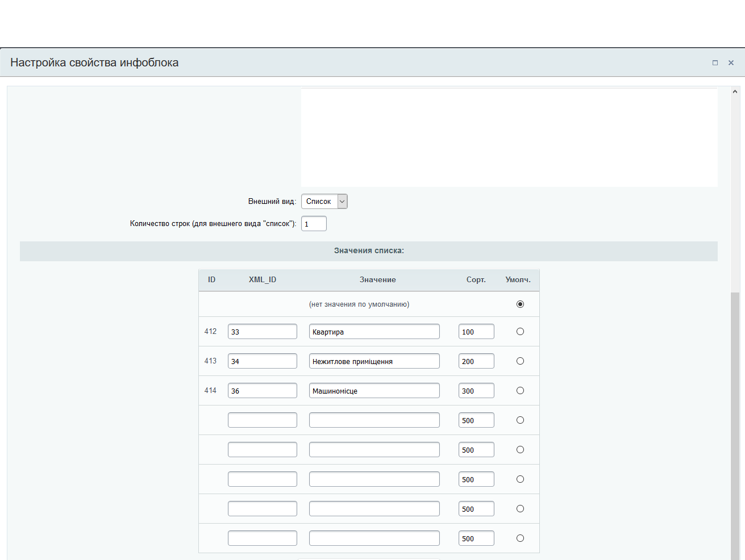Click the first empty value field
The height and width of the screenshot is (560, 745).
click(x=374, y=420)
